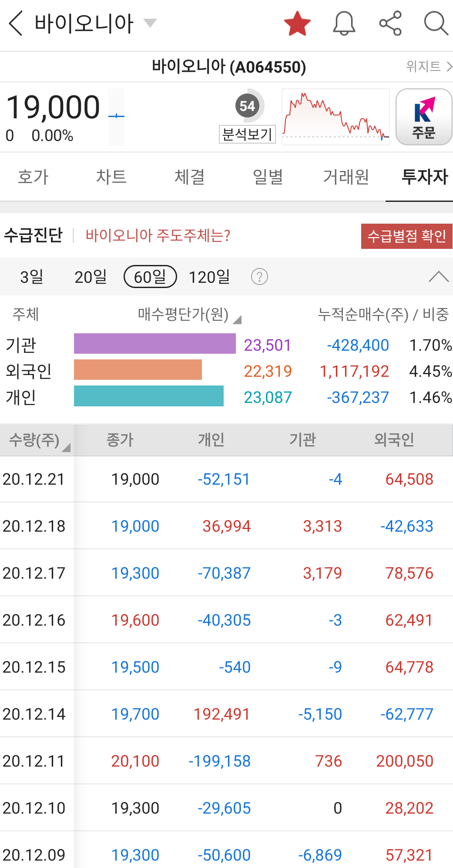Open the 위지트 widget link

(x=429, y=66)
